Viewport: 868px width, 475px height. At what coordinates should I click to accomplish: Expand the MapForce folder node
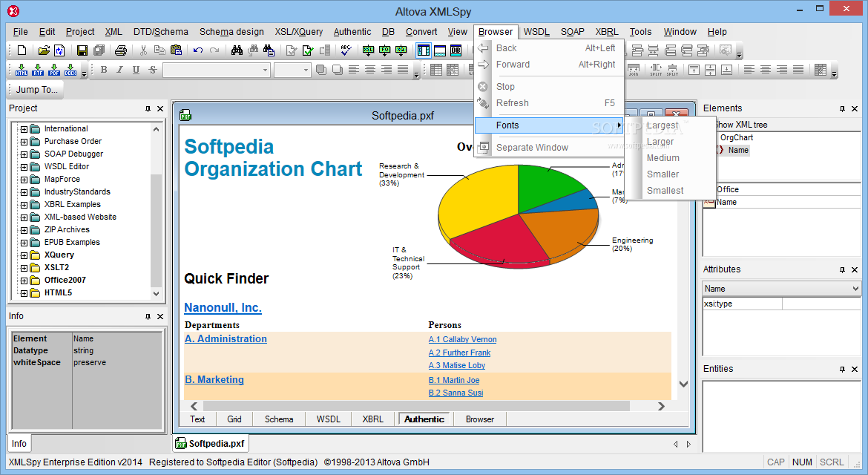pos(24,180)
